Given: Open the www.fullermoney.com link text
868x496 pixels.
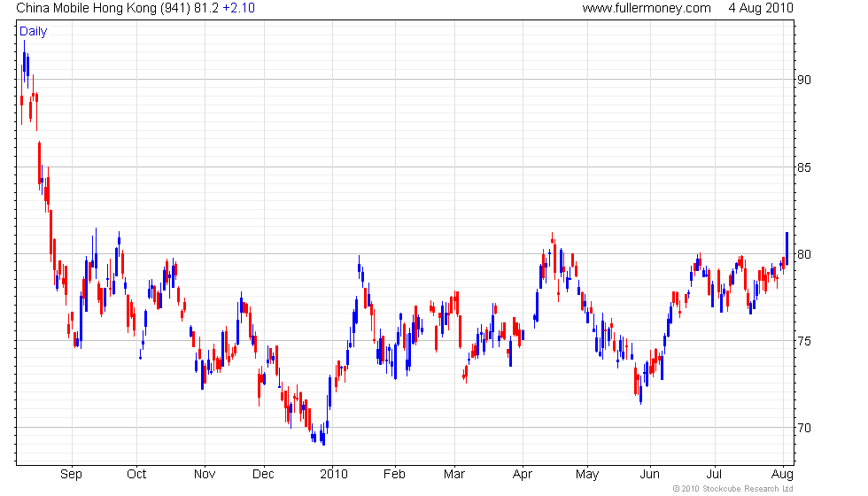Looking at the screenshot, I should pyautogui.click(x=647, y=8).
